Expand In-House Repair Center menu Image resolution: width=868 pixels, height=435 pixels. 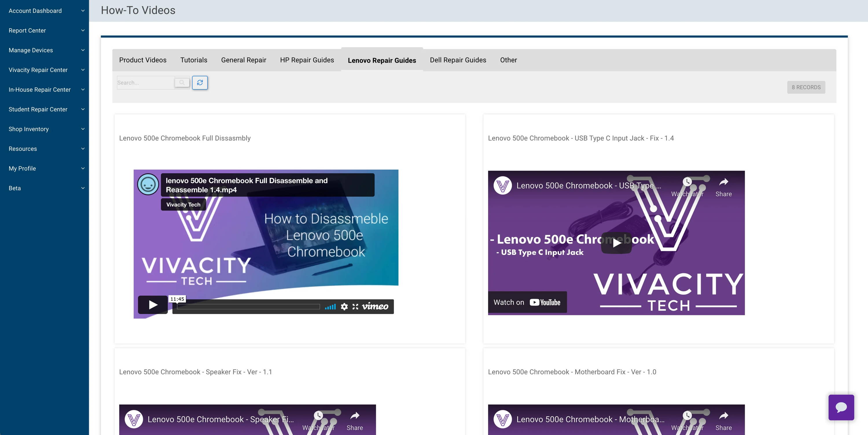tap(45, 90)
